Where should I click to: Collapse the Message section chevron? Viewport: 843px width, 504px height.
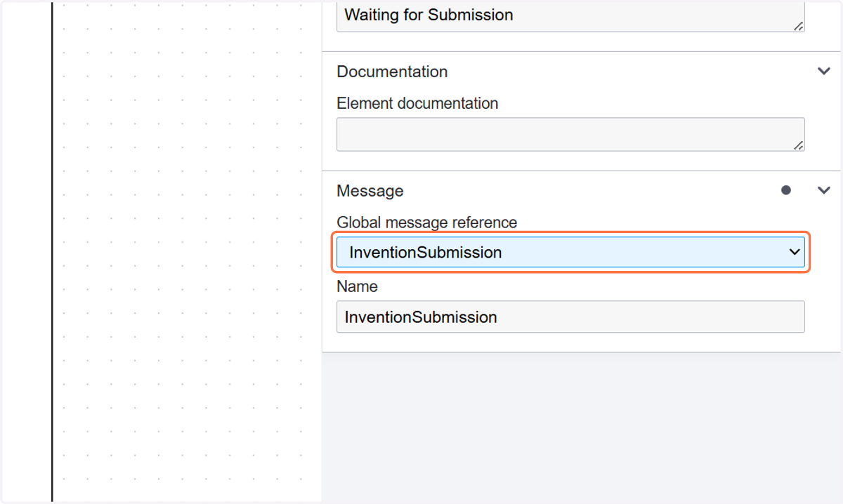824,190
